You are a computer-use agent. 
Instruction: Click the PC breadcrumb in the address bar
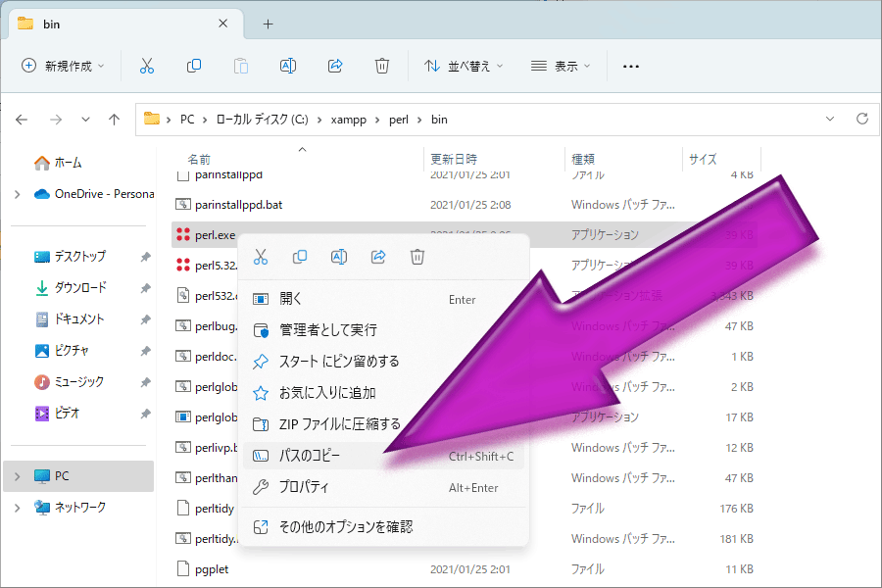187,120
